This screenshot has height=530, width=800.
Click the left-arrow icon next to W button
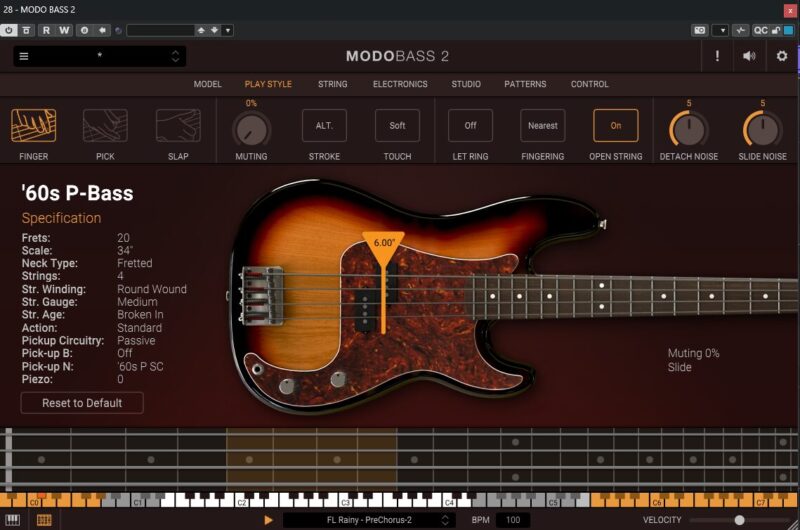click(103, 31)
